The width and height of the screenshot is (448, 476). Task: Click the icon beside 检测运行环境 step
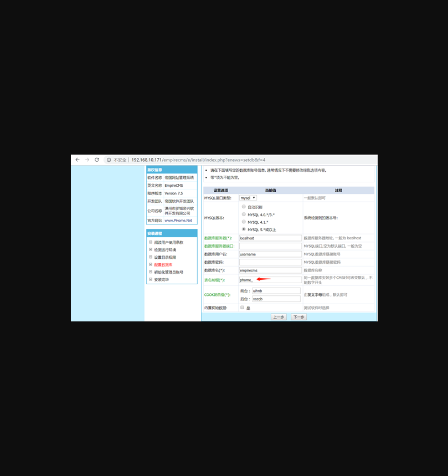pyautogui.click(x=150, y=250)
